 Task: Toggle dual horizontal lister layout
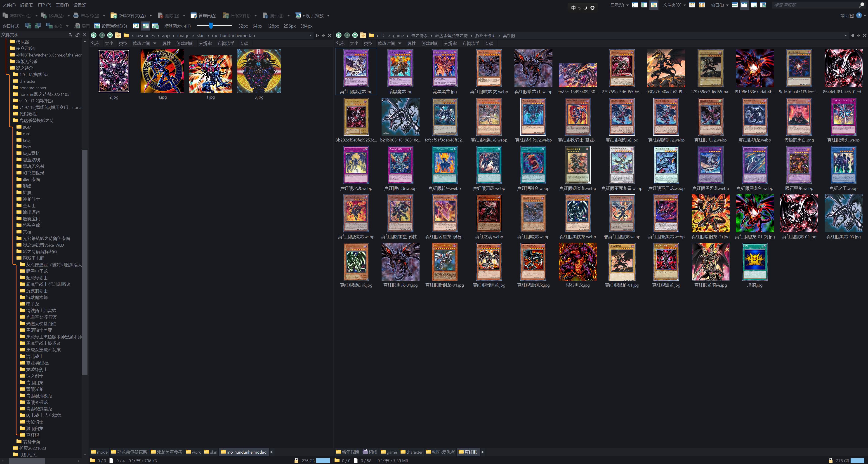click(x=735, y=5)
